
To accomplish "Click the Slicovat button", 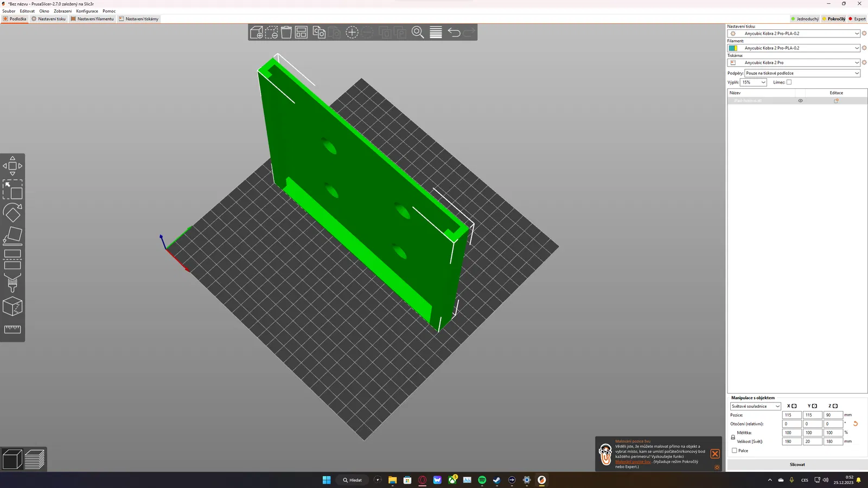I will coord(797,465).
